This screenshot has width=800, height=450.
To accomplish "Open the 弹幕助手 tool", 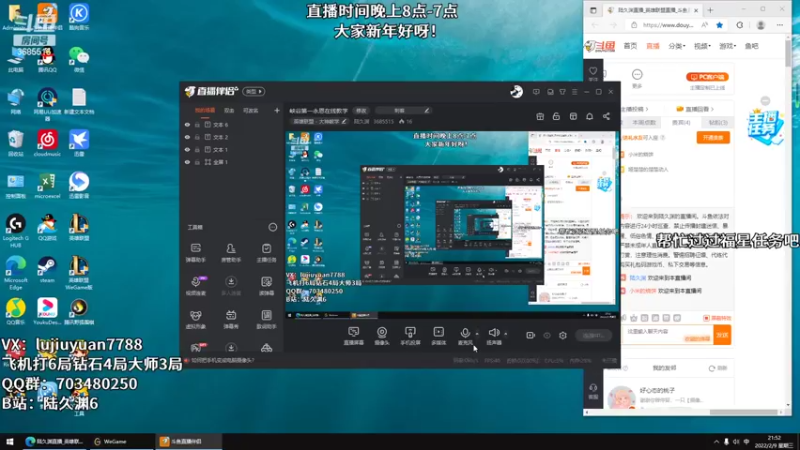I will tap(195, 253).
